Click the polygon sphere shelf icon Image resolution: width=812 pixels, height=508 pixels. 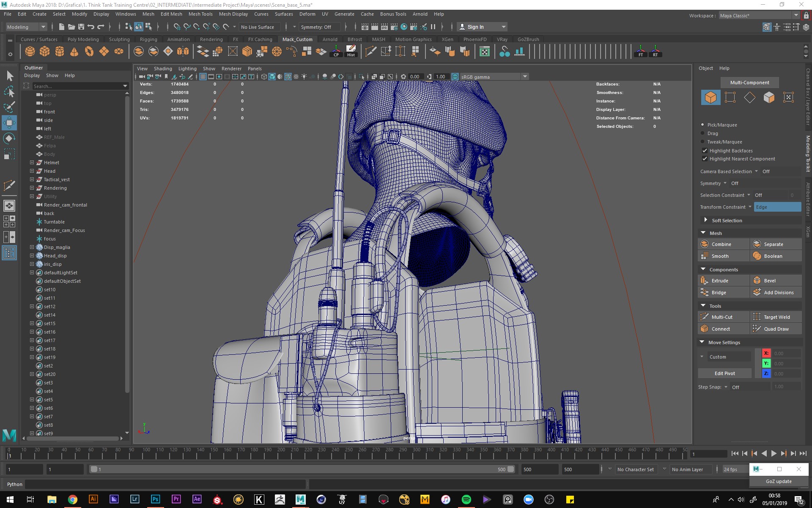pos(30,52)
